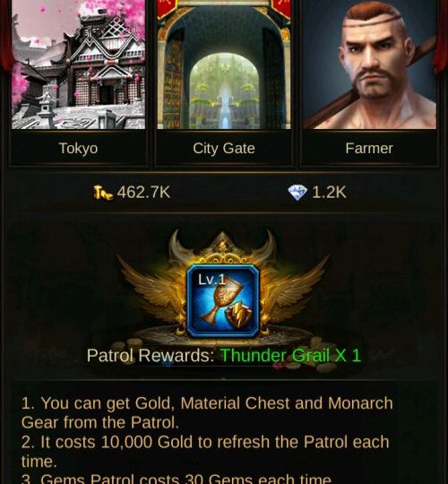Read rule one about Gold and Material Chest
Screen dimensions: 448x484
[x=207, y=412]
